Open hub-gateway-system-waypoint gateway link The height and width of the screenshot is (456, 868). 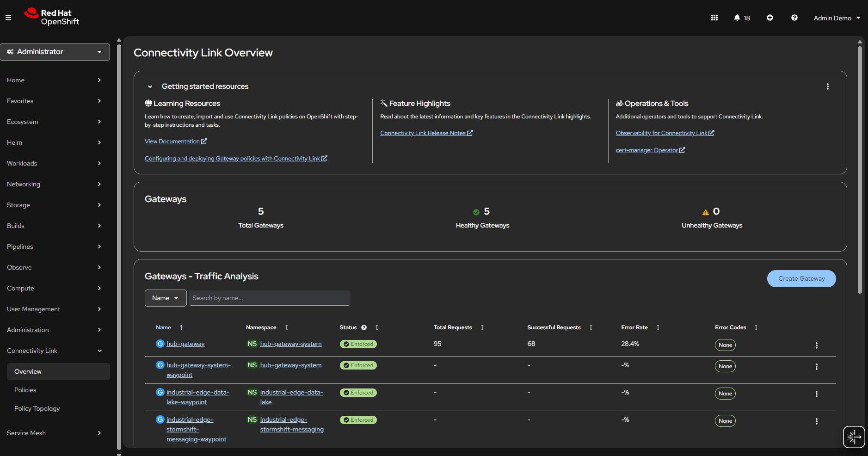[198, 370]
